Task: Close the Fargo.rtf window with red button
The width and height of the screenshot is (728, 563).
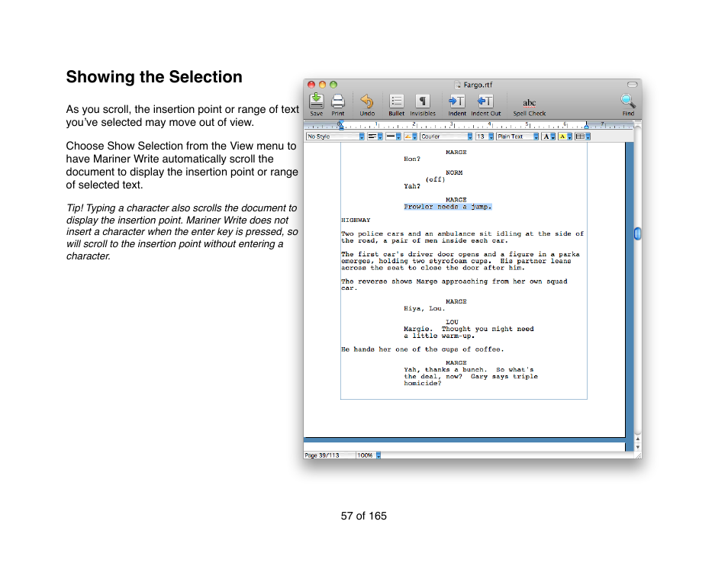Action: pyautogui.click(x=311, y=85)
